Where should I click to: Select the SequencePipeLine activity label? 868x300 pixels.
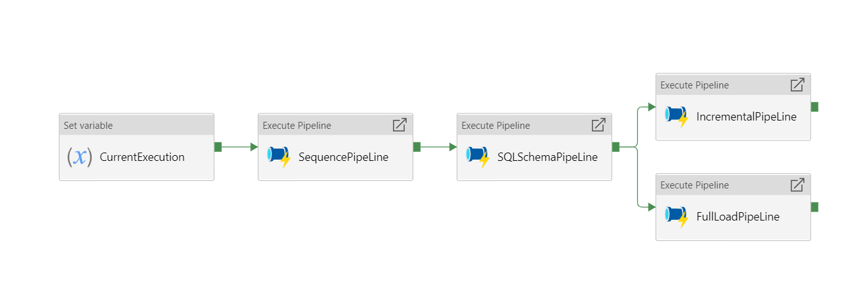point(343,157)
